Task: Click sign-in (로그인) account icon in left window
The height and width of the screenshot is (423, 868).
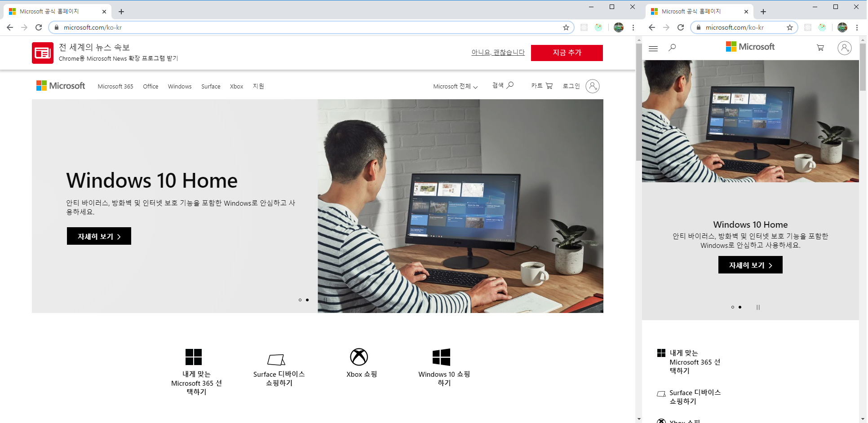Action: tap(593, 86)
